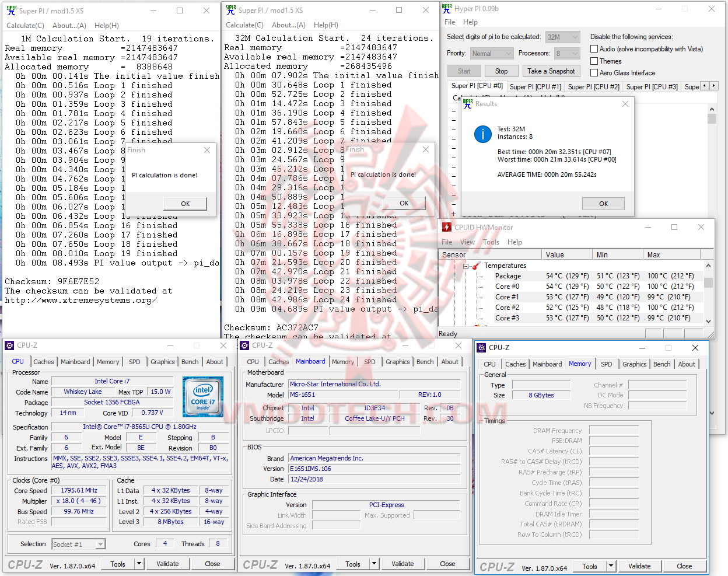The image size is (728, 576).
Task: Click the BIOS Version field E16S1IMS.106
Action: coord(374,469)
